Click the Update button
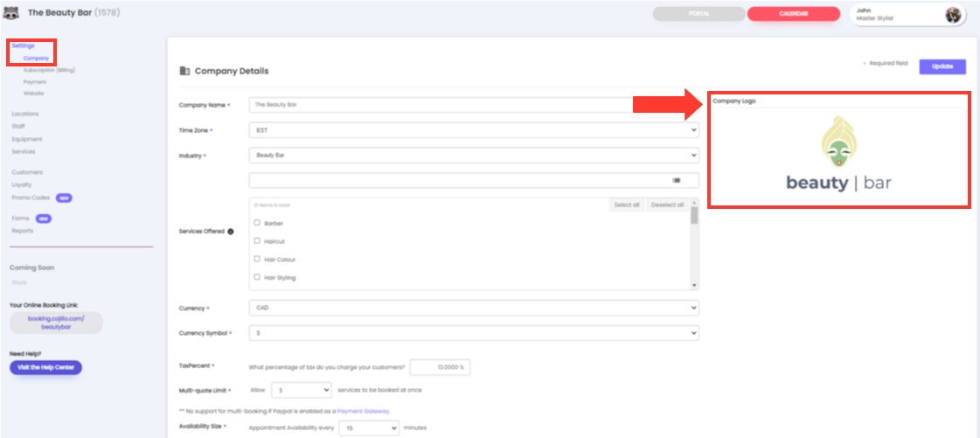980x438 pixels. (x=942, y=66)
